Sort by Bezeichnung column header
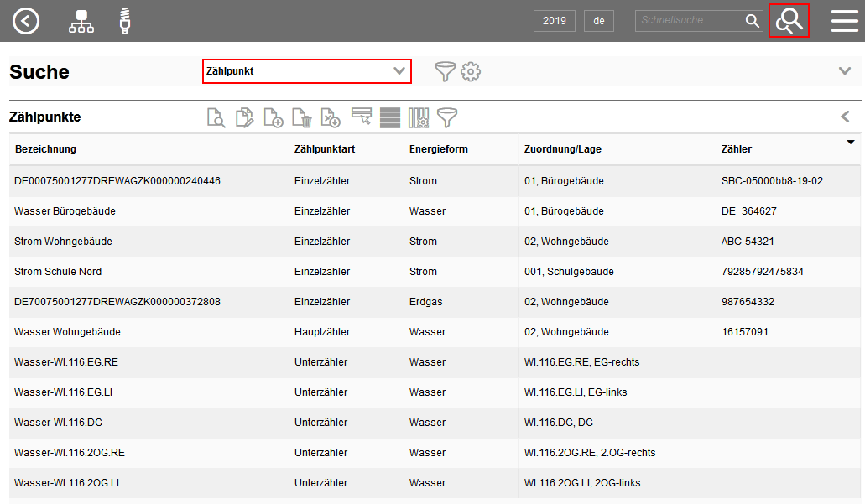Image resolution: width=865 pixels, height=504 pixels. [45, 149]
